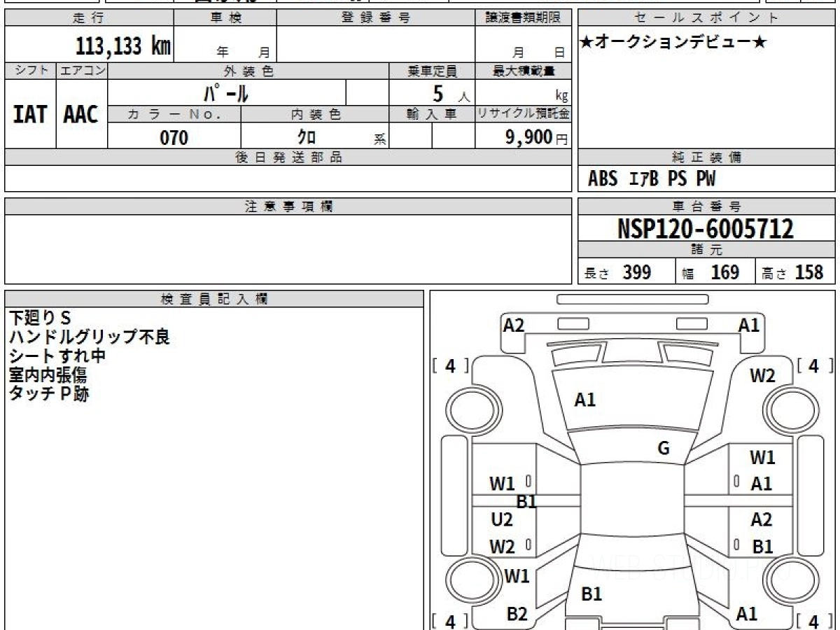Image resolution: width=840 pixels, height=630 pixels.
Task: Click the 輸入車 header
Action: point(432,115)
